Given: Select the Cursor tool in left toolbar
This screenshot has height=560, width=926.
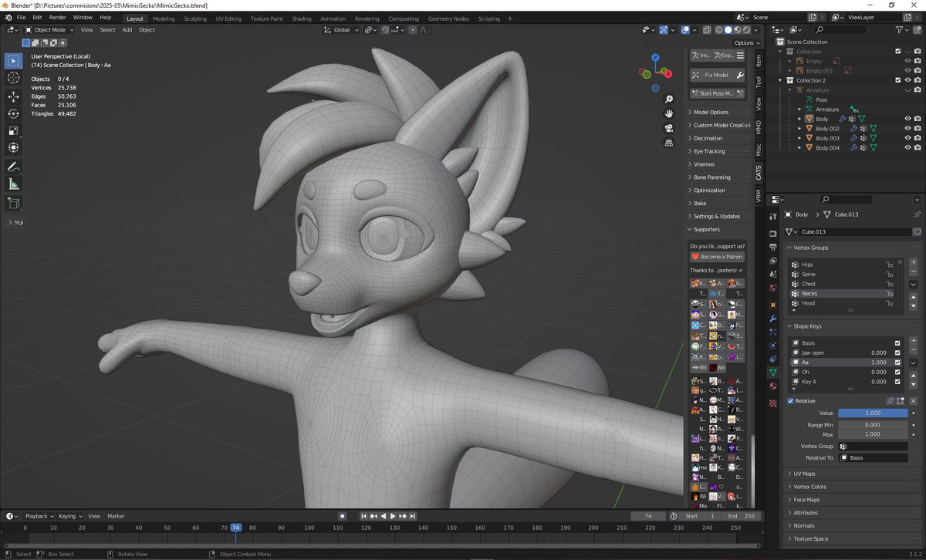Looking at the screenshot, I should pos(14,78).
